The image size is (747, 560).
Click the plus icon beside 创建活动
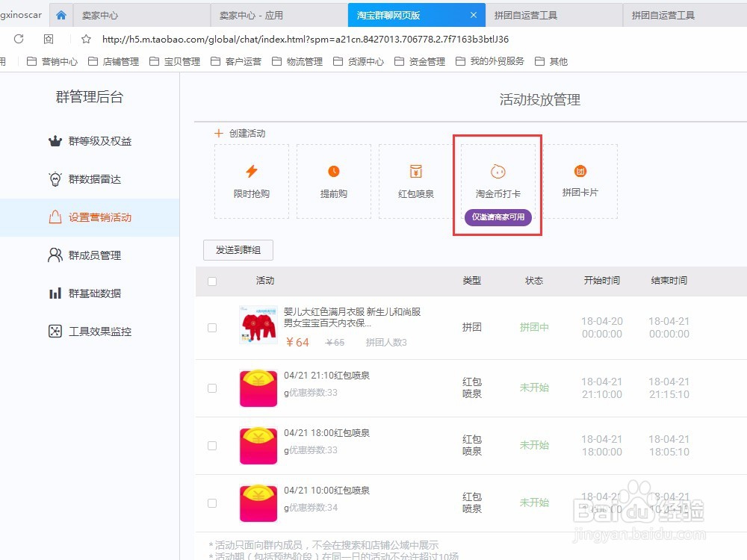point(219,134)
